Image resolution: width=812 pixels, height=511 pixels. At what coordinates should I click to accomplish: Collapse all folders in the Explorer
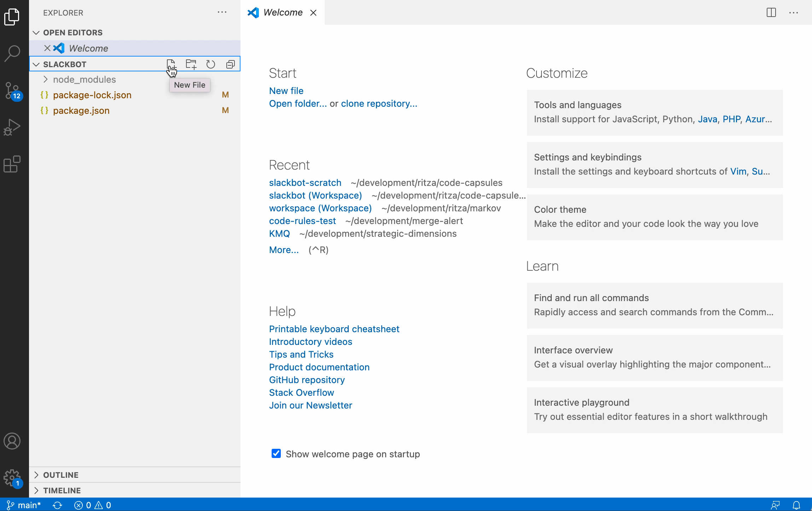point(230,64)
